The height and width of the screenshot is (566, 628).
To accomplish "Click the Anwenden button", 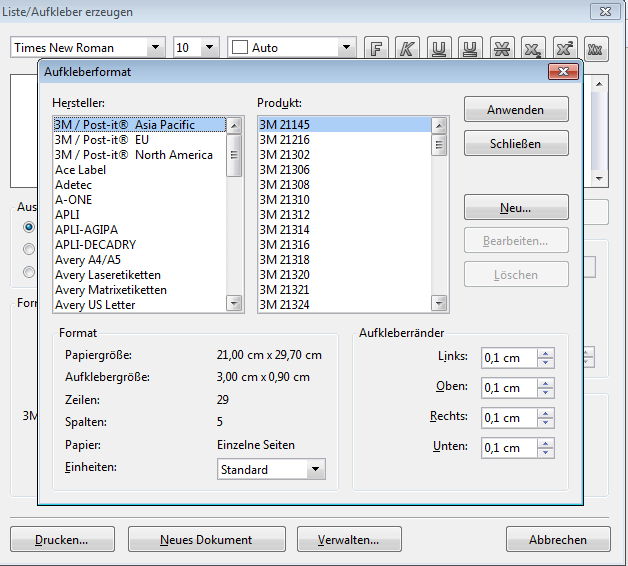I will (x=516, y=109).
